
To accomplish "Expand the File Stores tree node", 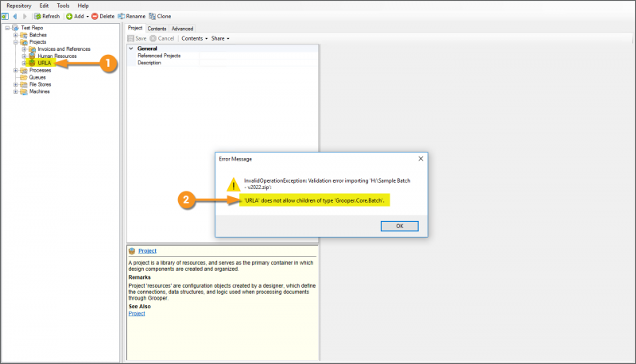I will tap(15, 84).
